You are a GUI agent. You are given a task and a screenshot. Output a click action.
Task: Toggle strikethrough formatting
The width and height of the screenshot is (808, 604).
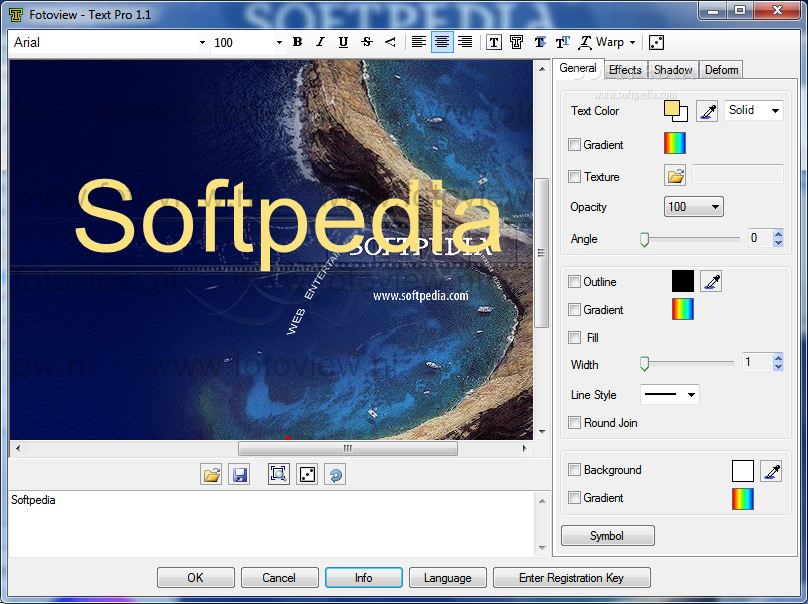(367, 42)
